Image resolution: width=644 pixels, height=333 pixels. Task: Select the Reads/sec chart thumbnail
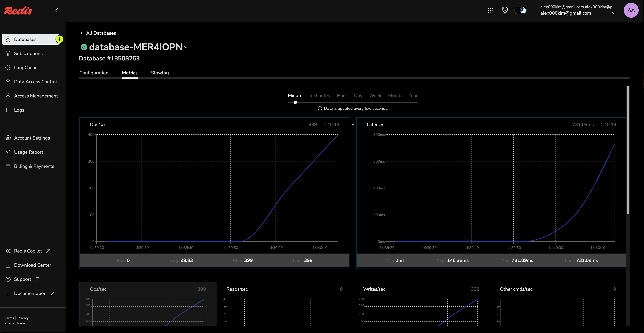(x=284, y=304)
